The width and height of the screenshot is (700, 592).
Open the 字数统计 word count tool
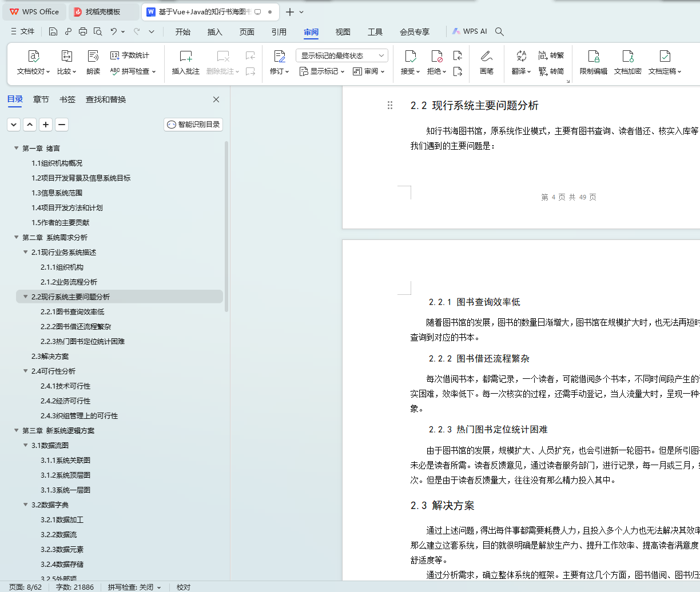click(129, 55)
